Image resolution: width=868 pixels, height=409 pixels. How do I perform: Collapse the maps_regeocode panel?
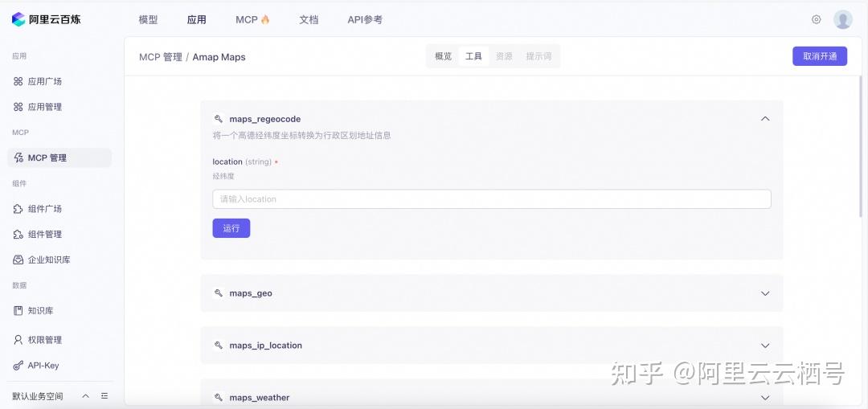click(765, 118)
